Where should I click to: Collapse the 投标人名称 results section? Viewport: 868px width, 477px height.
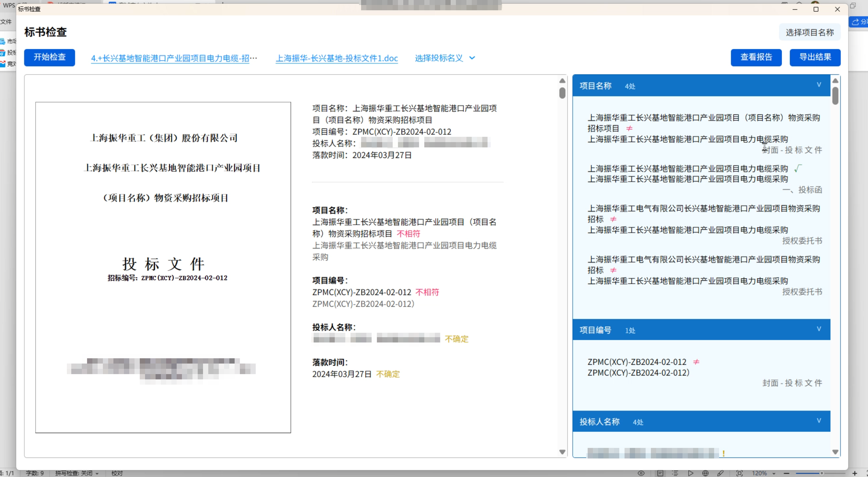[819, 420]
